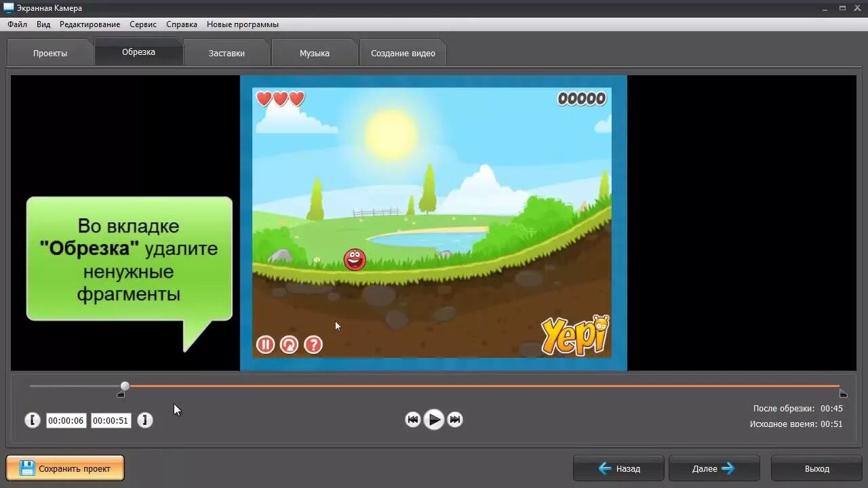Click the restart icon inside game preview
Viewport: 868px width, 488px height.
(x=289, y=344)
